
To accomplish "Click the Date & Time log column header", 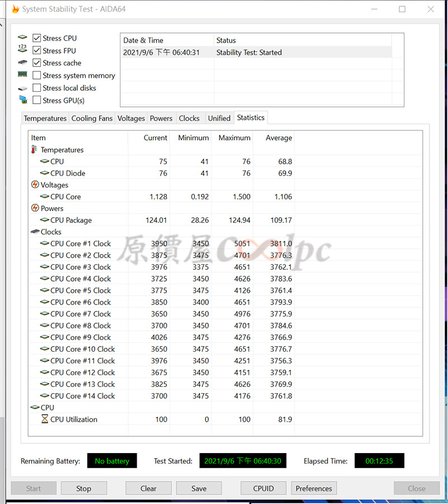I will [x=167, y=40].
